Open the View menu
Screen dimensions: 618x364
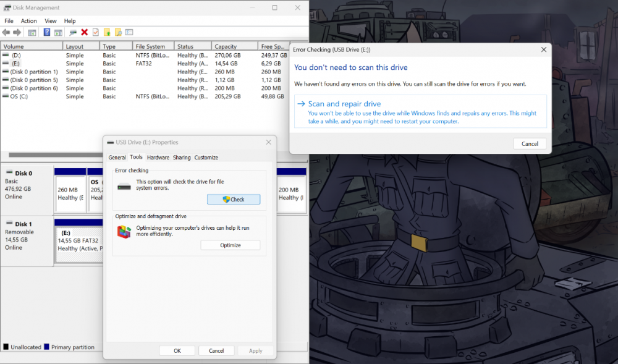(51, 21)
